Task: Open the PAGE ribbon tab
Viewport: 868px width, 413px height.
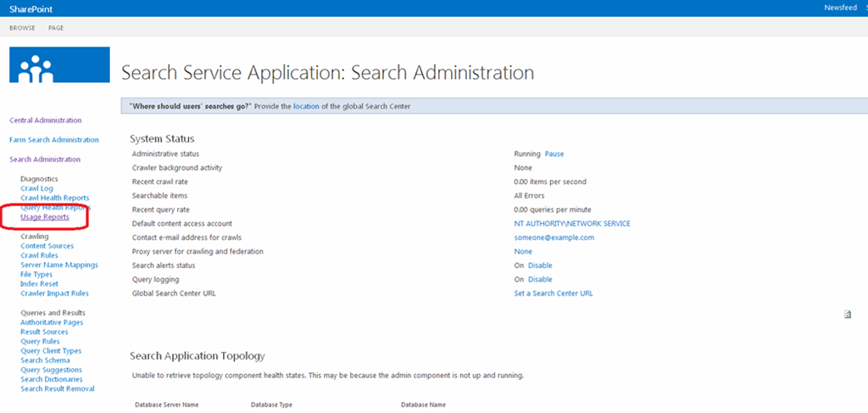Action: [x=56, y=28]
